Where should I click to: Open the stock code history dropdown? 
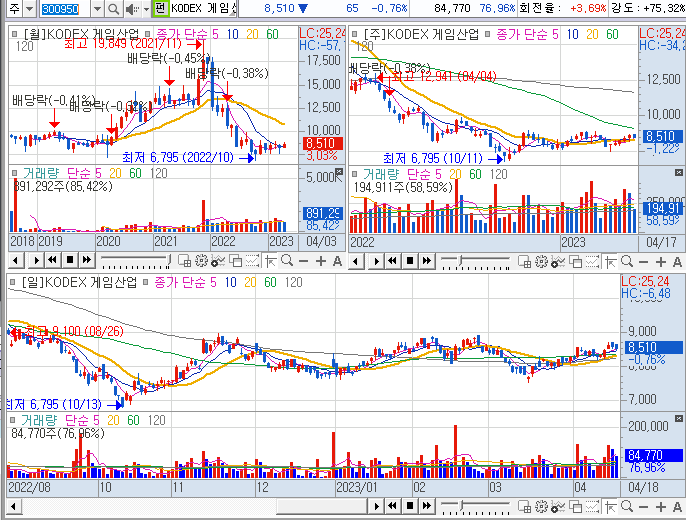(98, 8)
